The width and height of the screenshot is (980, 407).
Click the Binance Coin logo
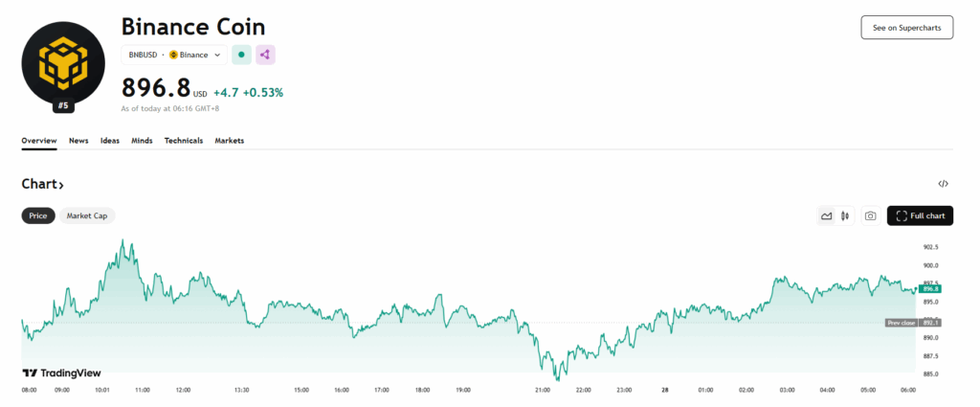click(63, 62)
